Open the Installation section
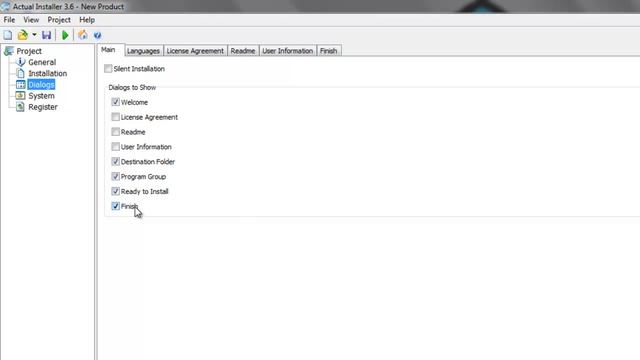Screen dimensions: 640x360 [x=48, y=73]
